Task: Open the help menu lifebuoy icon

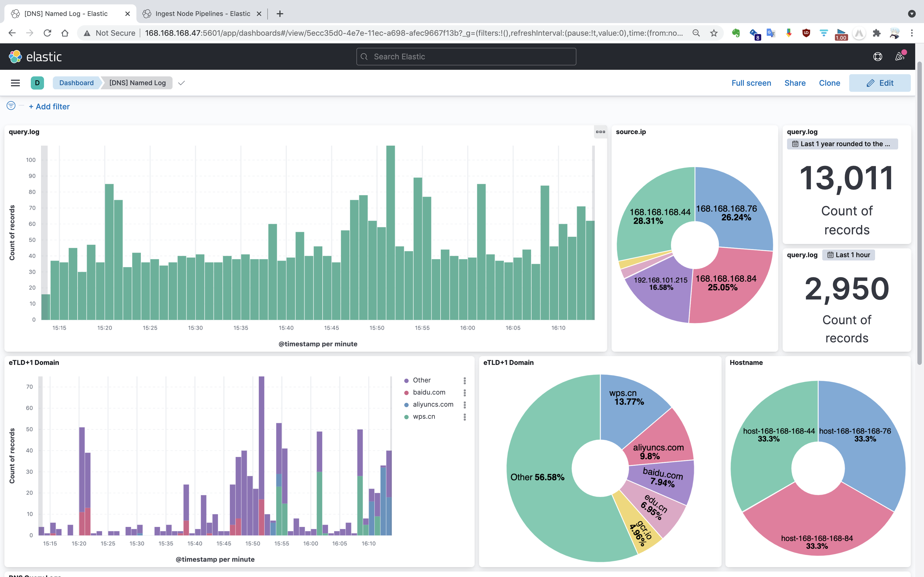Action: pos(878,57)
